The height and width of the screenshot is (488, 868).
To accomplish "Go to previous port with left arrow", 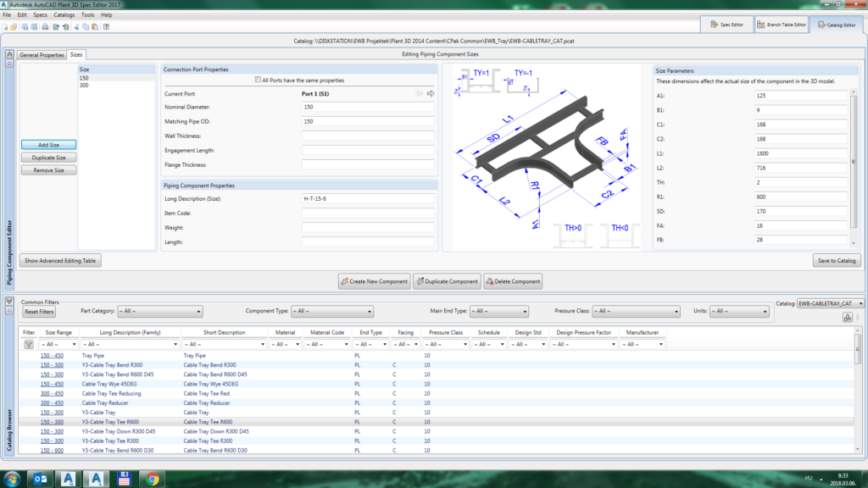I will point(419,93).
